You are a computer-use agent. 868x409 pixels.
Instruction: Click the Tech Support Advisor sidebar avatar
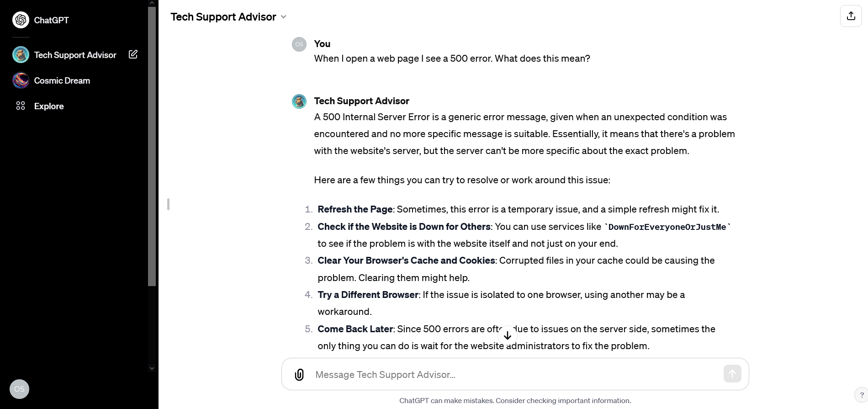coord(21,55)
